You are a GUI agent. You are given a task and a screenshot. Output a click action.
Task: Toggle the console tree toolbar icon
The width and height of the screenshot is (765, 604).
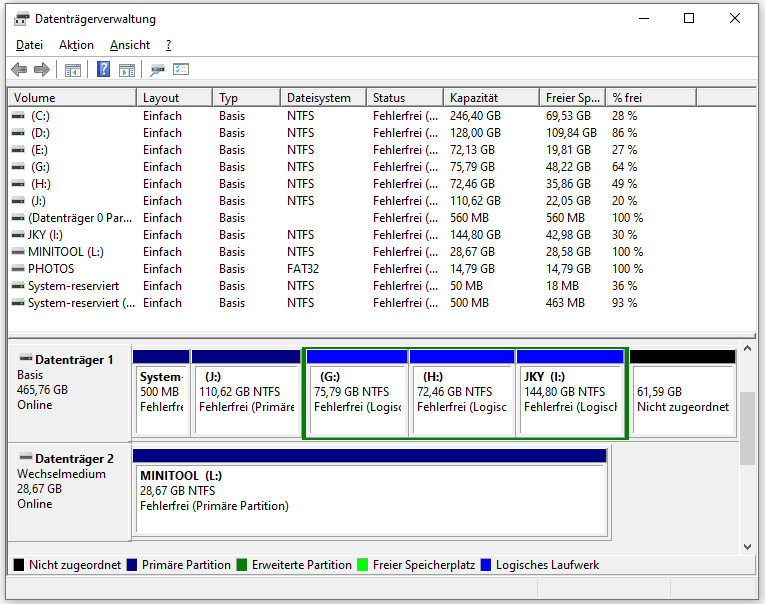73,70
